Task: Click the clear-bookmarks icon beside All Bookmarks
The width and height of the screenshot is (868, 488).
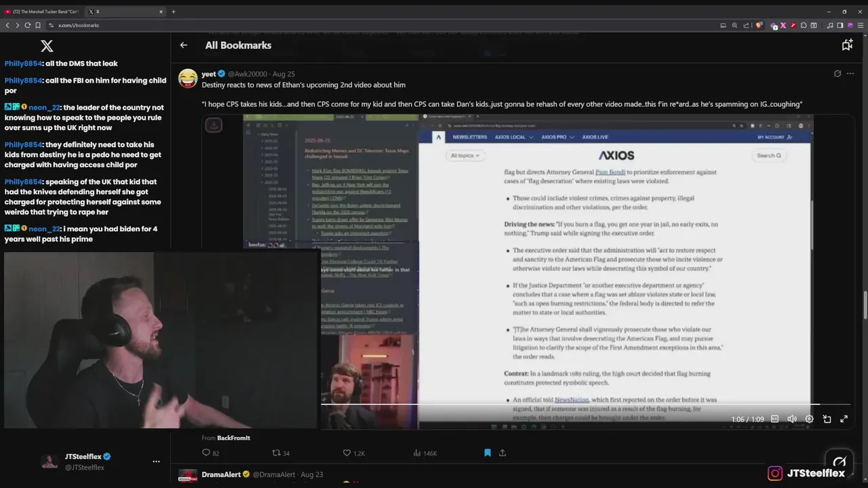Action: click(847, 45)
